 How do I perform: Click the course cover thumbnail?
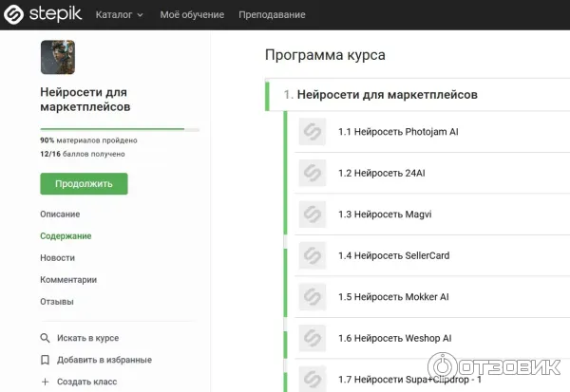[58, 57]
